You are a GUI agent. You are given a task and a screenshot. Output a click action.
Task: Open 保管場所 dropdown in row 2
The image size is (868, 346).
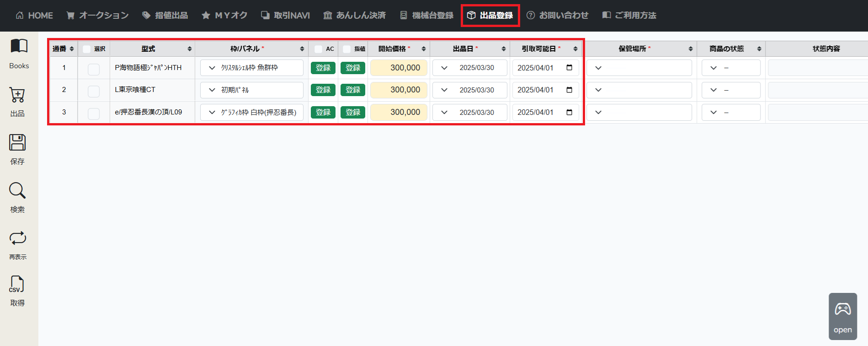click(x=639, y=90)
